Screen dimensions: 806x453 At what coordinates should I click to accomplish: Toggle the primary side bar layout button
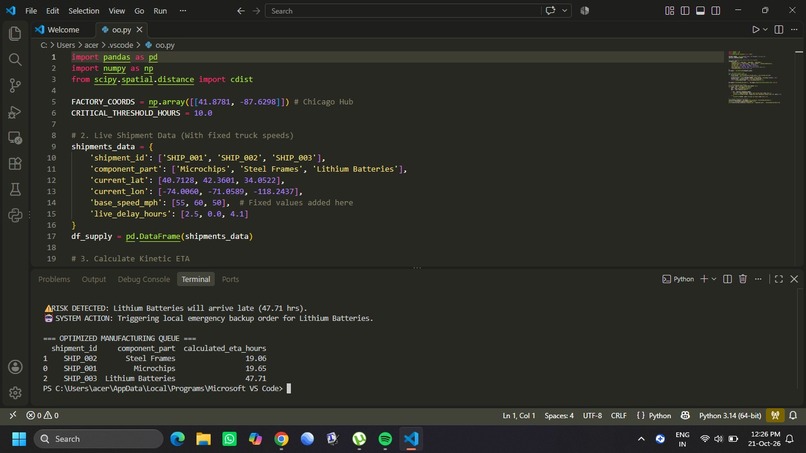(x=685, y=11)
